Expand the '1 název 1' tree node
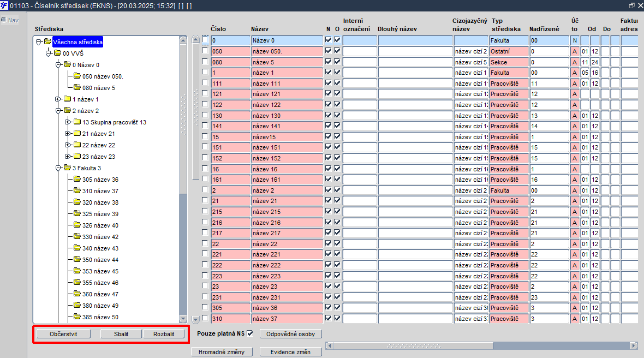The height and width of the screenshot is (358, 644). [58, 99]
